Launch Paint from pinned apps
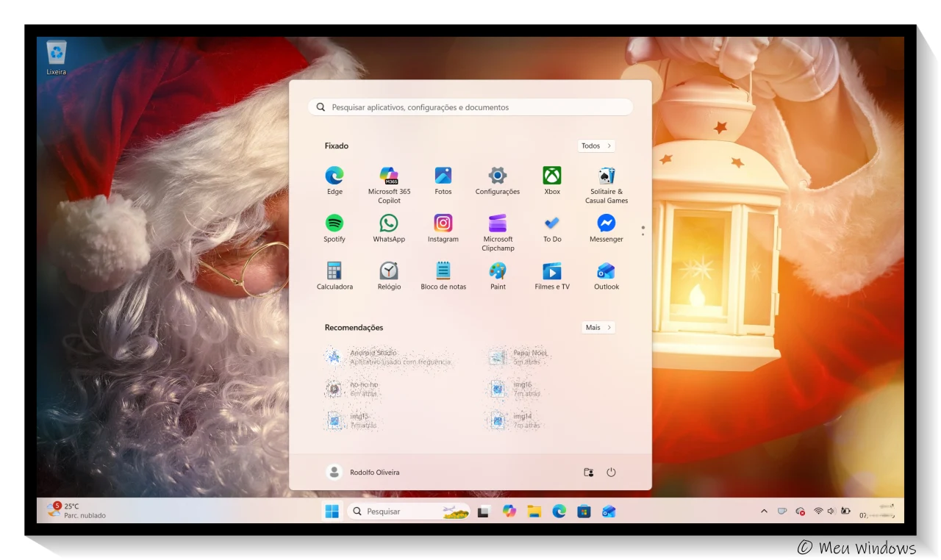Image resolution: width=941 pixels, height=560 pixels. pyautogui.click(x=497, y=270)
